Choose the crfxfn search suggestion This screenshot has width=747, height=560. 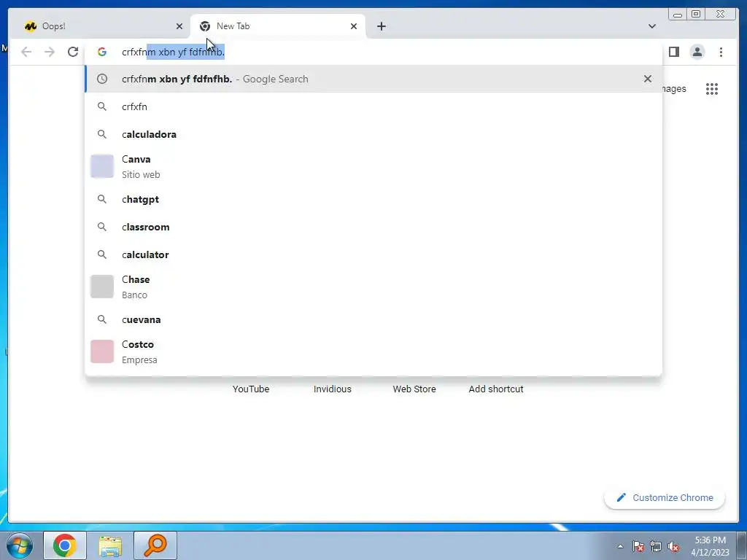373,106
